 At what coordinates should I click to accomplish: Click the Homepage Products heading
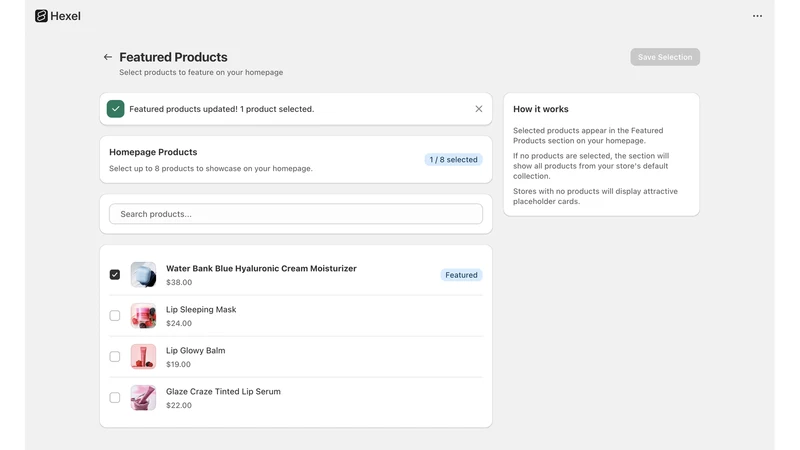[153, 152]
